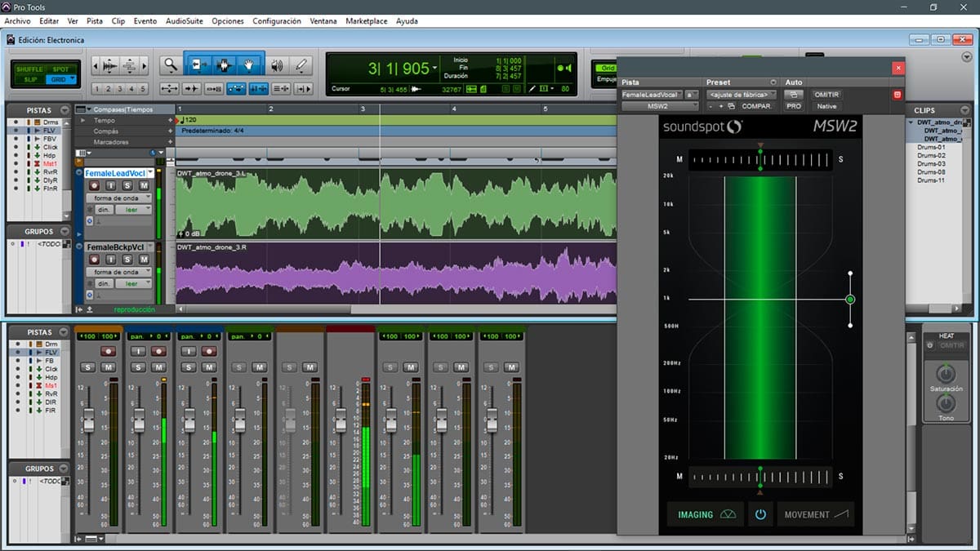
Task: Enable SHUFFLE edit mode
Action: click(30, 69)
